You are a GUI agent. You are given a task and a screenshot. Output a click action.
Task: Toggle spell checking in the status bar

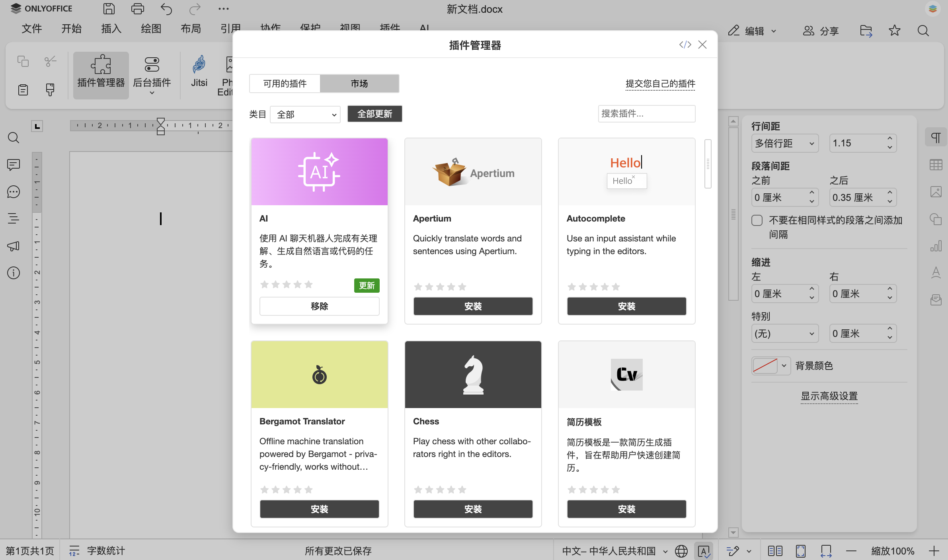[704, 550]
